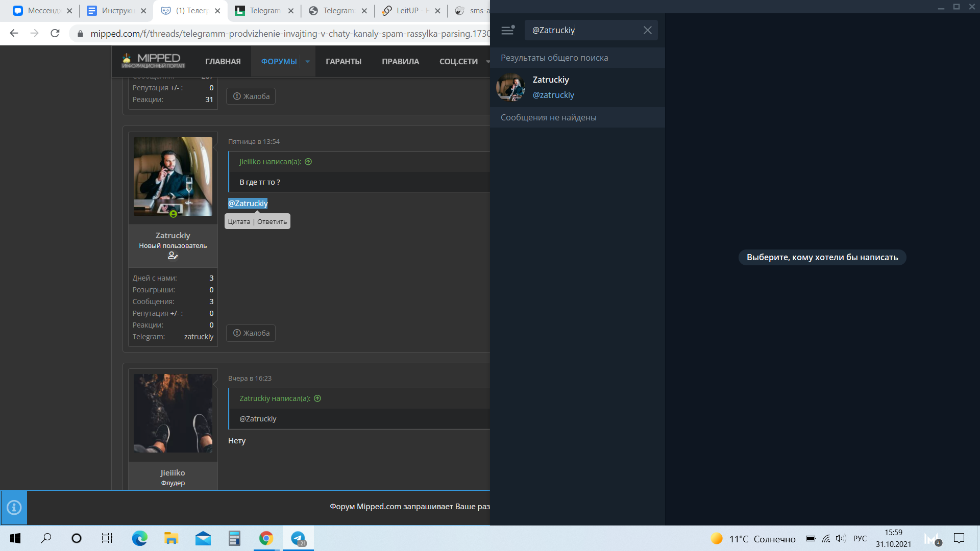980x551 pixels.
Task: Click Ответить in selection popup
Action: click(272, 222)
